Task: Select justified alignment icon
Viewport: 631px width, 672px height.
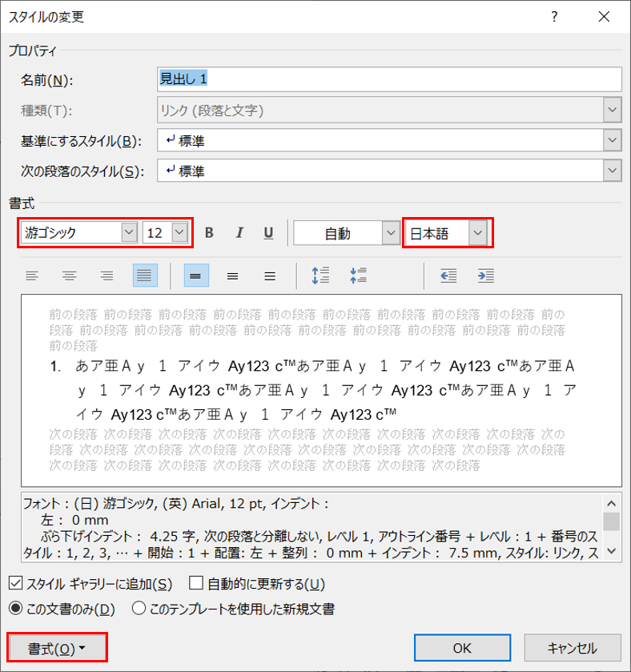Action: coord(145,276)
